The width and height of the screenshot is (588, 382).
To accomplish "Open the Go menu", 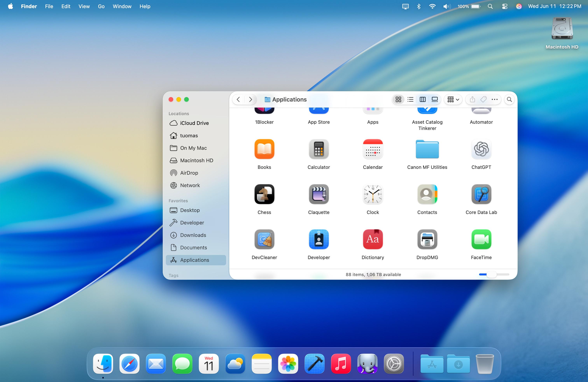I will pos(101,6).
